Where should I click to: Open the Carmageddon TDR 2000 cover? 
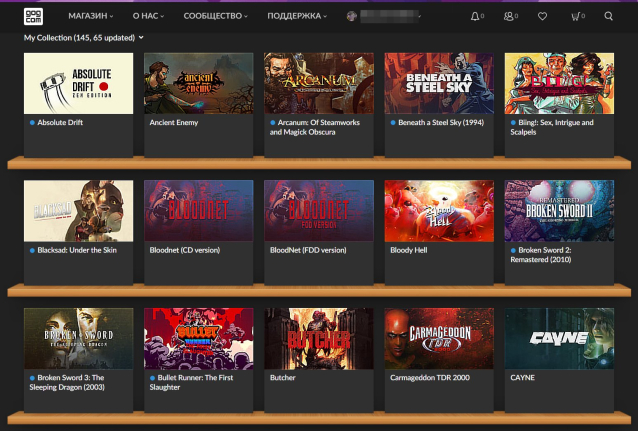tap(439, 339)
